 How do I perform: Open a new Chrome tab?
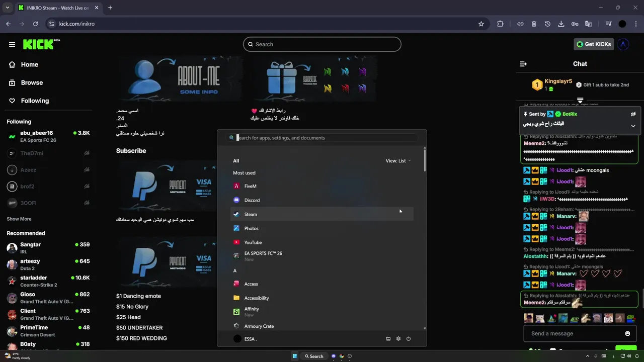pyautogui.click(x=110, y=8)
